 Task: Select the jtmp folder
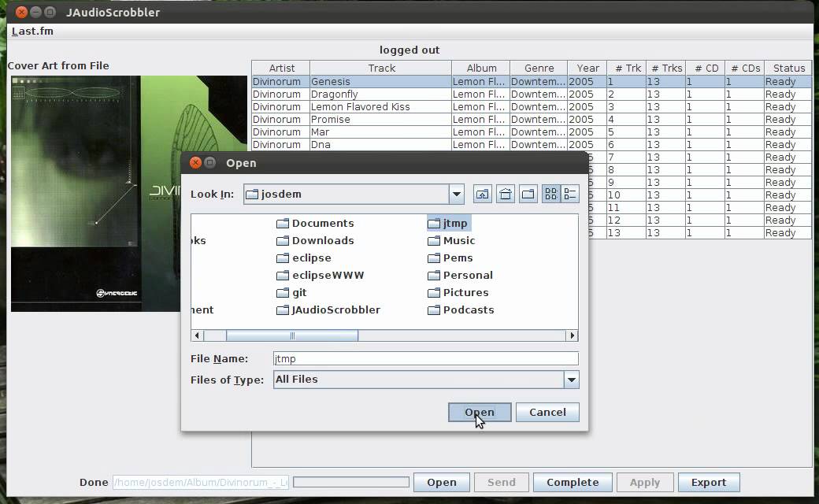coord(449,224)
